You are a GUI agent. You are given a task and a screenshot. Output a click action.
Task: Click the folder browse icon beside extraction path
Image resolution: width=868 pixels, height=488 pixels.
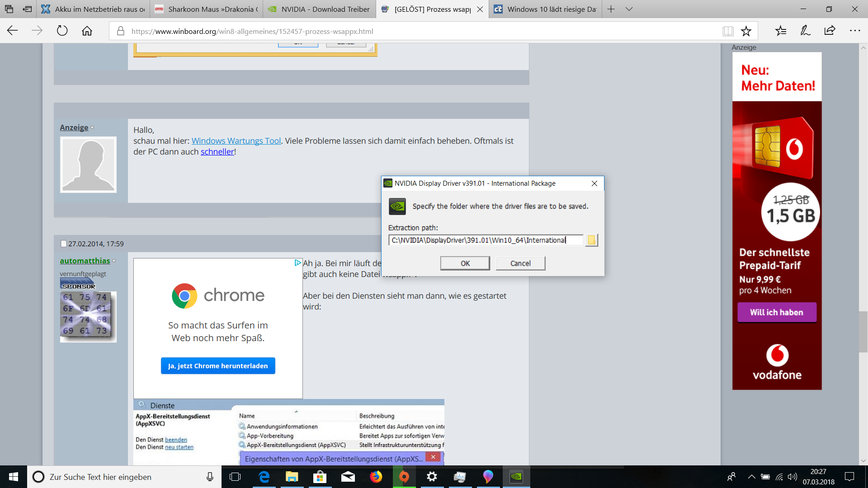591,240
